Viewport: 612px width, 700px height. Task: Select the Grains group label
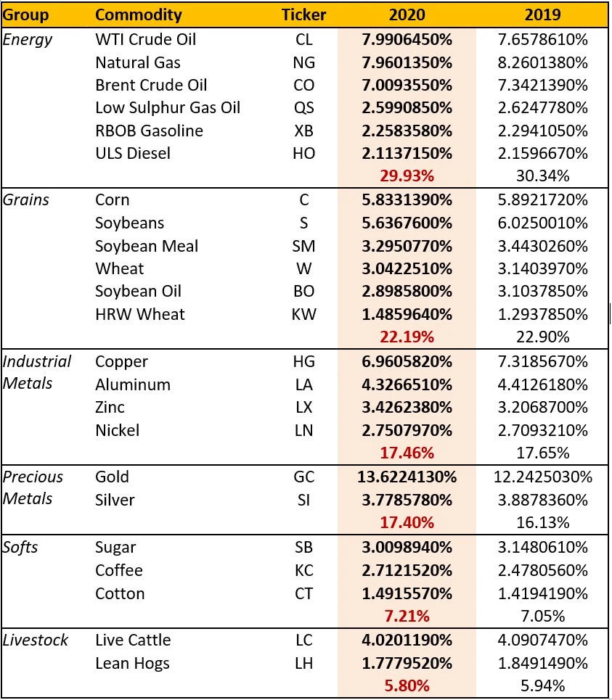tap(27, 199)
